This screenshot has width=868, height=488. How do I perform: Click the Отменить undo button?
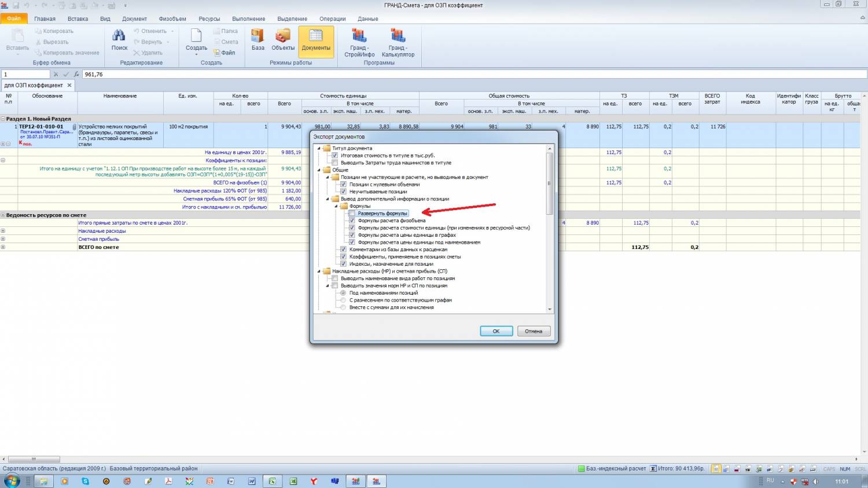click(150, 31)
